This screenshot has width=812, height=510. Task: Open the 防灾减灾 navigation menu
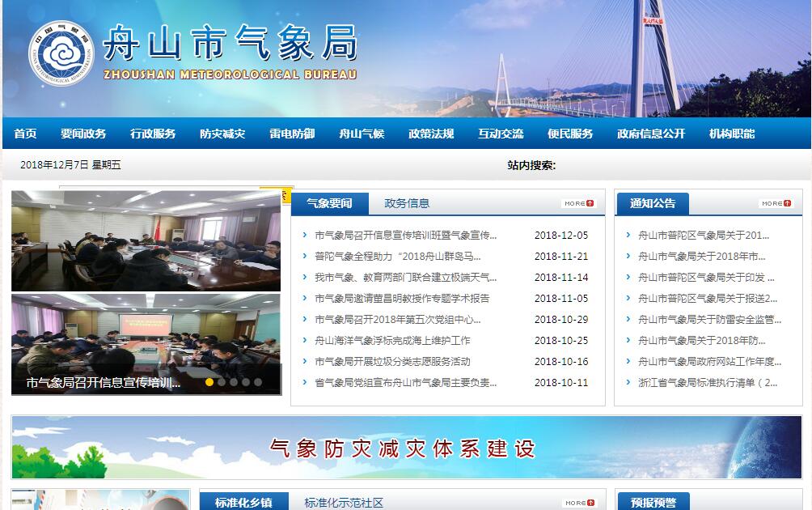pos(222,134)
